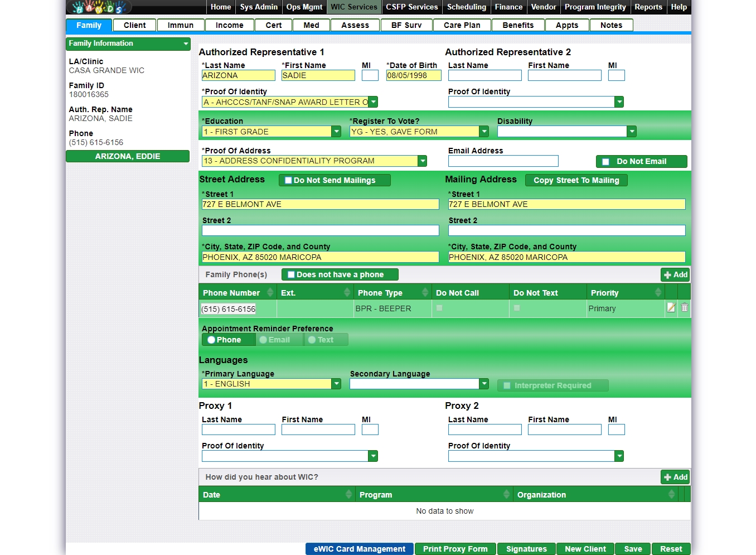Select family member ARIZONA, EDDIE

coord(128,156)
